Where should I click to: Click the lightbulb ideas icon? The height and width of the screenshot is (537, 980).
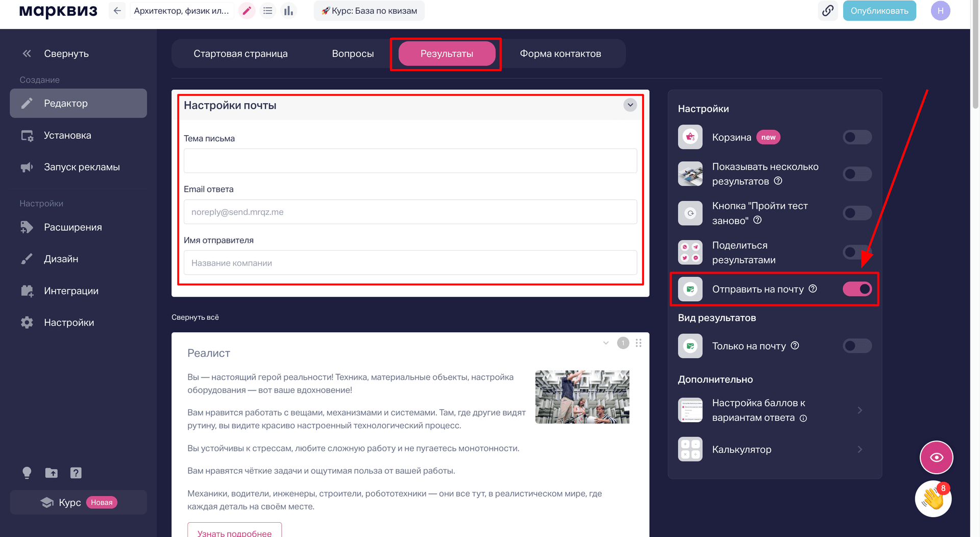27,473
